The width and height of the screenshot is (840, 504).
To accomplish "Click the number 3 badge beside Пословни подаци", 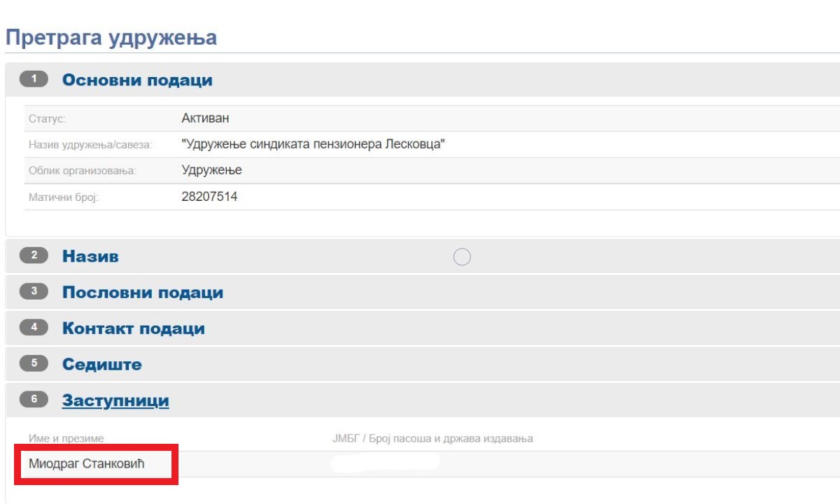I will pos(34,292).
